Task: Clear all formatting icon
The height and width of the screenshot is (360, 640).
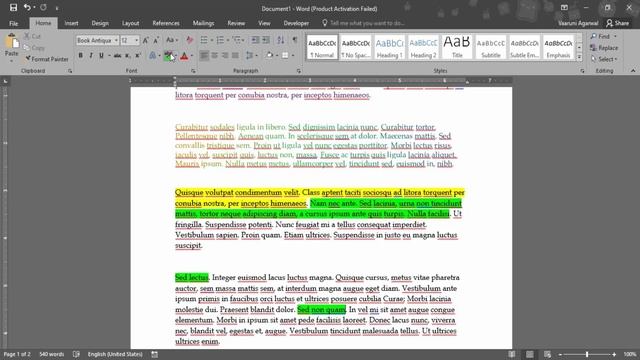Action: tap(189, 40)
